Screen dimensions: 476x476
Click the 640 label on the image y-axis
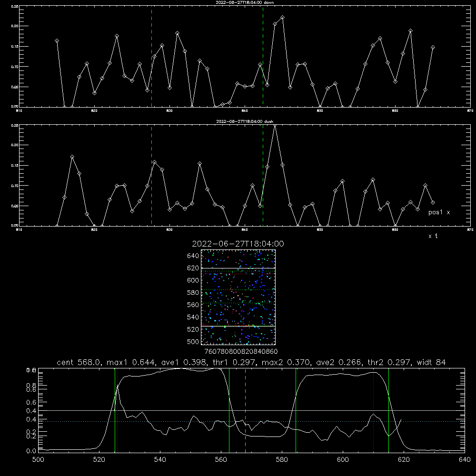click(193, 256)
